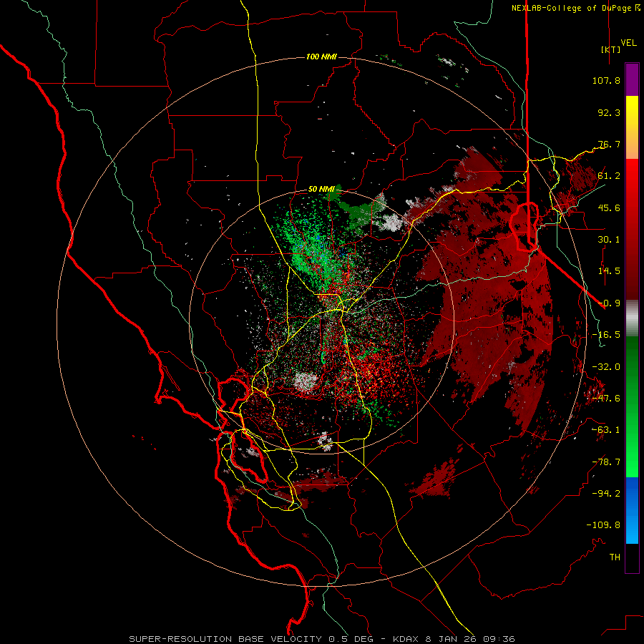This screenshot has height=644, width=644.
Task: Click the -16.5 velocity scale value
Action: point(606,335)
